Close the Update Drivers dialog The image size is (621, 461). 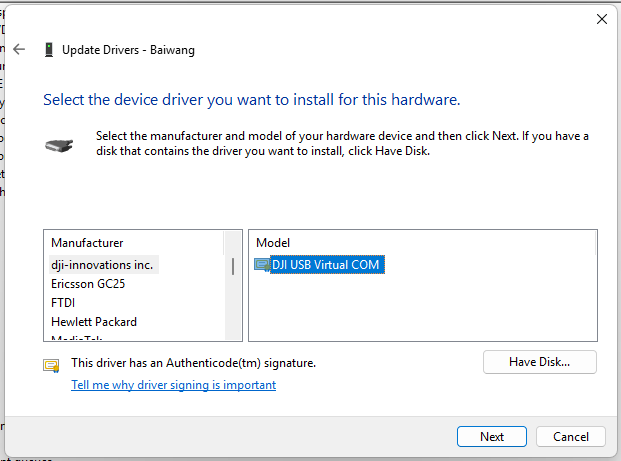[x=602, y=19]
